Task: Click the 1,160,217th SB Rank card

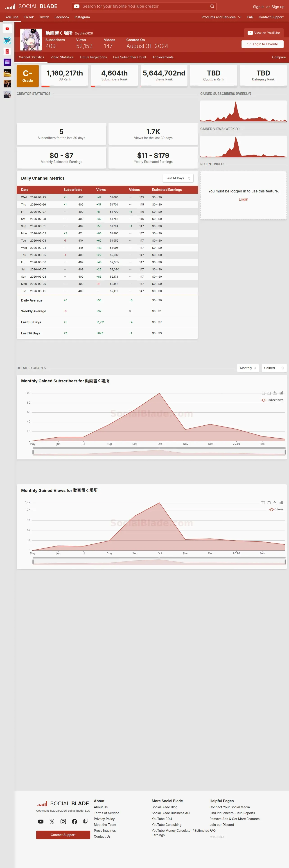Action: click(65, 76)
